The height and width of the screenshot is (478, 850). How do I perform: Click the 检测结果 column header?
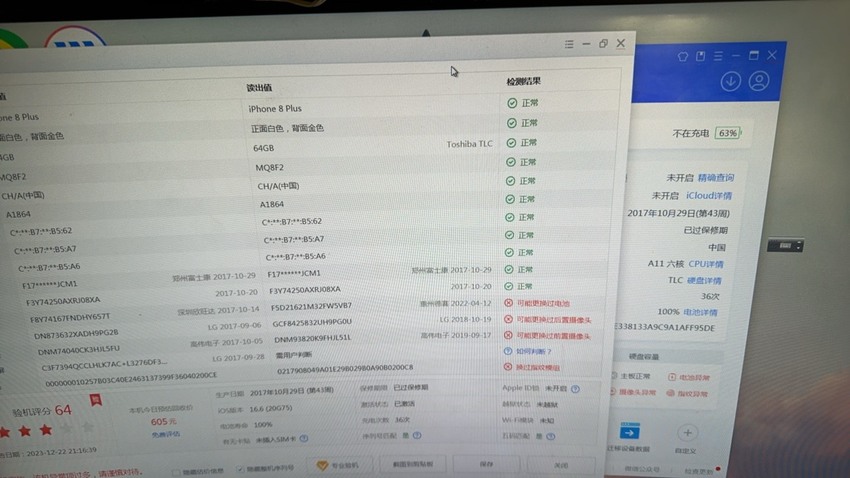[523, 81]
